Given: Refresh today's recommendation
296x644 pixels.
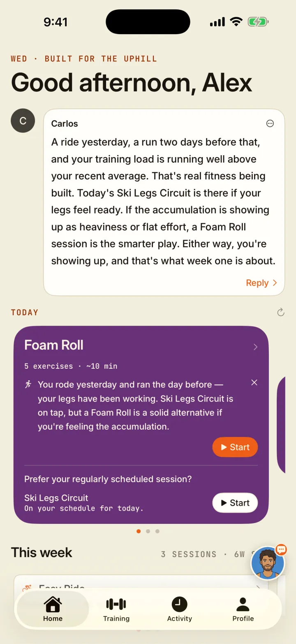Looking at the screenshot, I should coord(281,312).
